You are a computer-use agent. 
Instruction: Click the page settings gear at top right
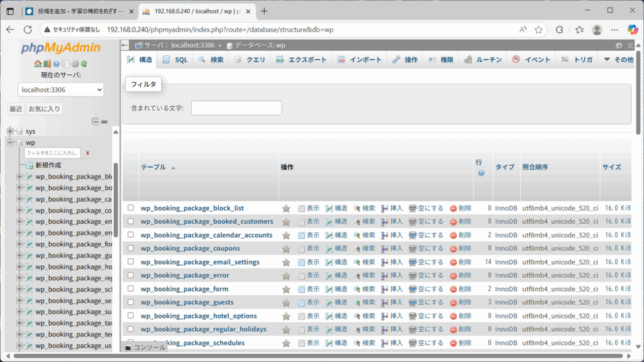point(619,45)
